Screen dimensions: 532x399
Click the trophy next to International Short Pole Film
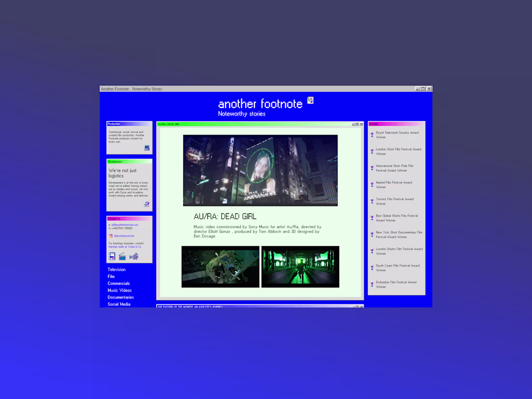372,168
